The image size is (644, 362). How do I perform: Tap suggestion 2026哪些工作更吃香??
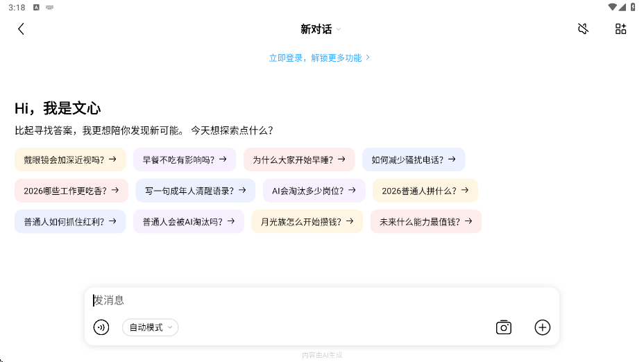tap(71, 191)
